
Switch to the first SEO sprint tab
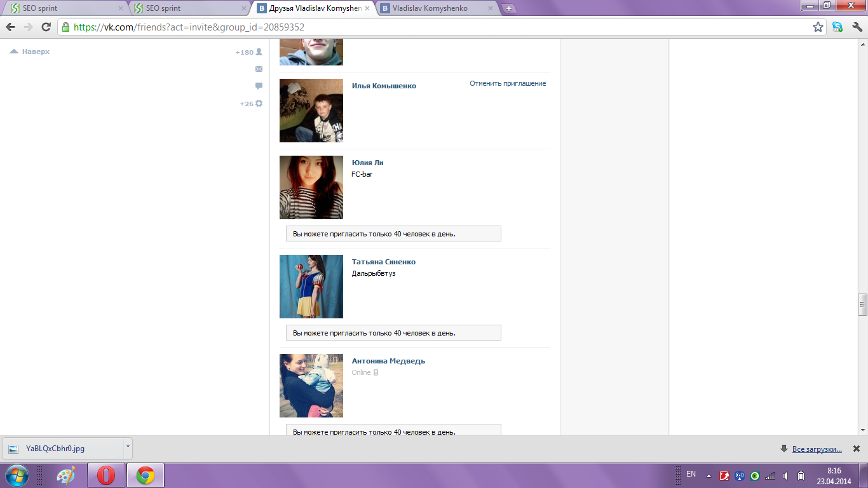66,8
